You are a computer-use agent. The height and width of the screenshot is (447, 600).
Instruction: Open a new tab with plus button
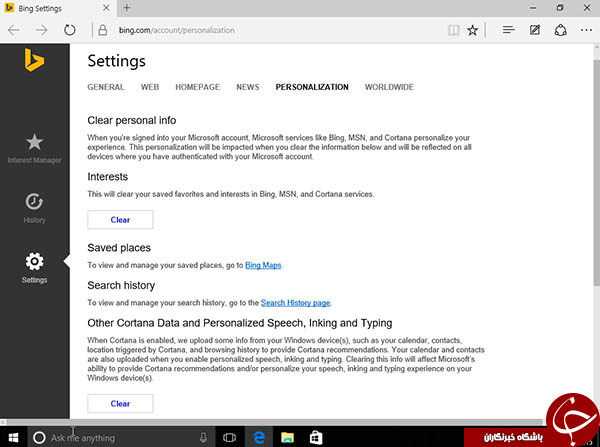click(127, 8)
